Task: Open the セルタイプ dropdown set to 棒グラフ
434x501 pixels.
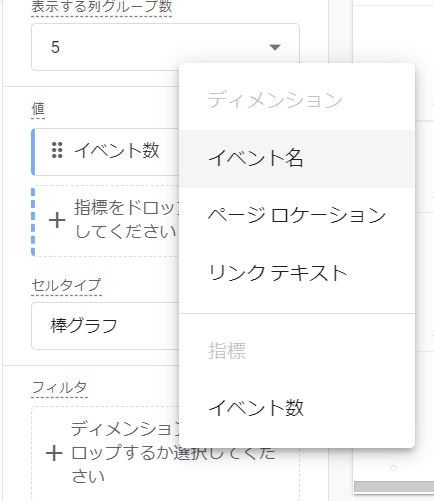Action: click(x=105, y=326)
